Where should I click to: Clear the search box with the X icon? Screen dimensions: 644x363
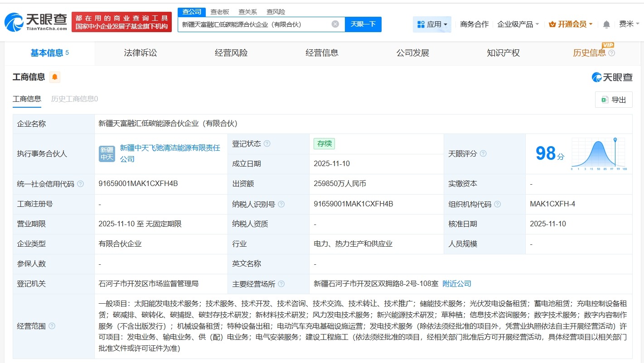(335, 24)
